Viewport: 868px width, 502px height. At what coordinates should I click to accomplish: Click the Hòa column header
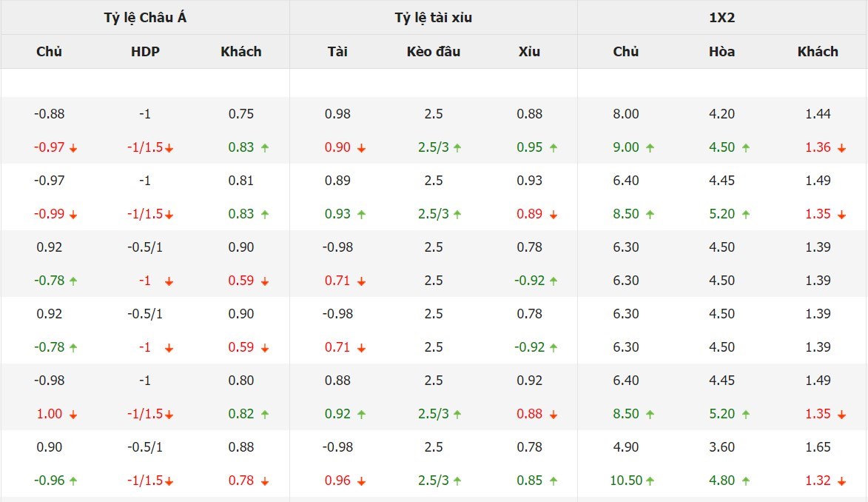[721, 52]
